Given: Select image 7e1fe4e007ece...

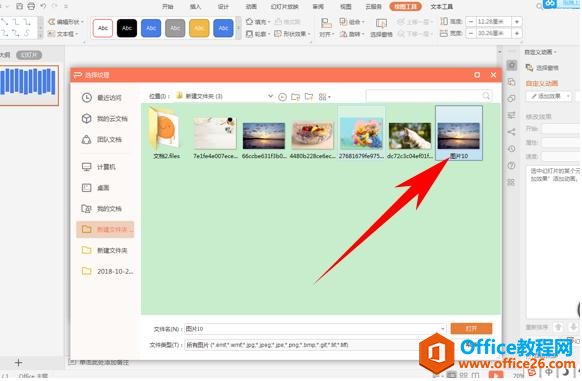Looking at the screenshot, I should 215,137.
